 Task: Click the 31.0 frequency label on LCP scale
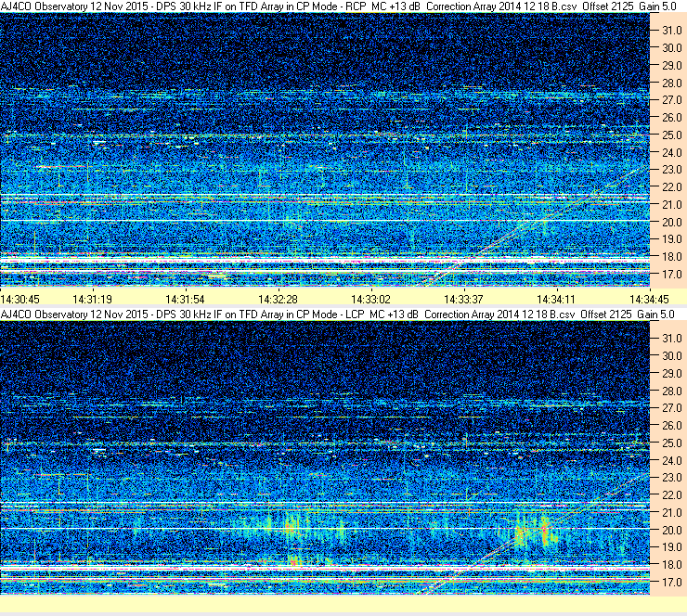(x=671, y=339)
